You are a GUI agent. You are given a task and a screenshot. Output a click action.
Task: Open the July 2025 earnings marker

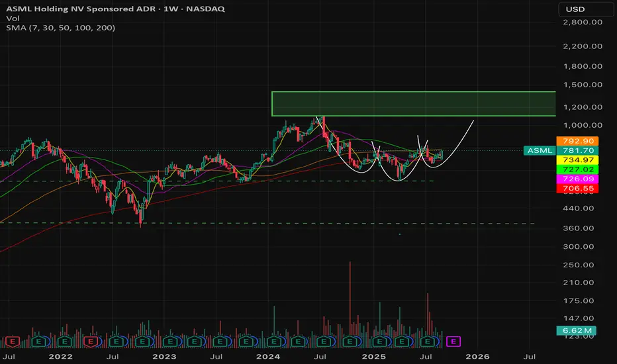[428, 341]
